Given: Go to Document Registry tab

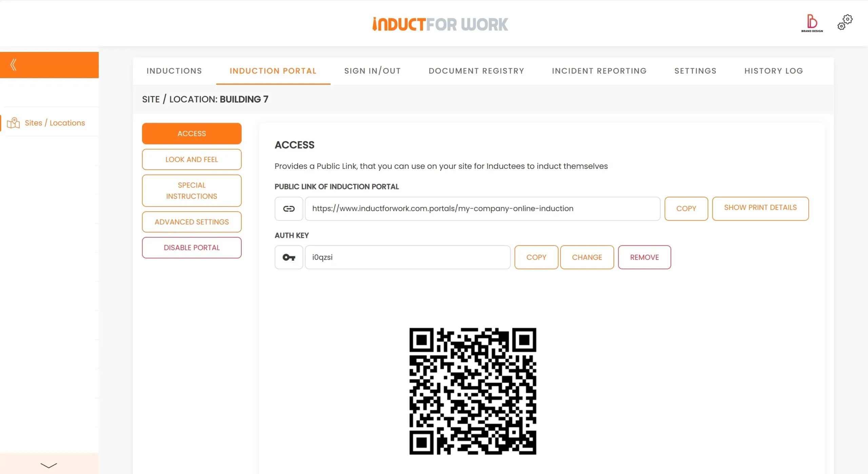Looking at the screenshot, I should 476,71.
